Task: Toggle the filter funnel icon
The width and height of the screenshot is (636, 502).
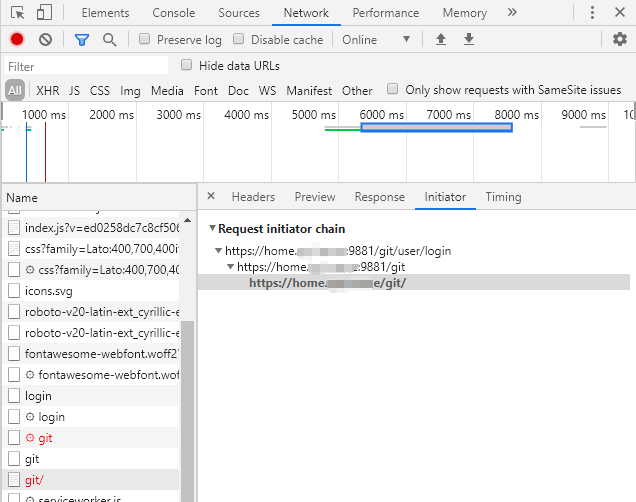Action: [82, 40]
